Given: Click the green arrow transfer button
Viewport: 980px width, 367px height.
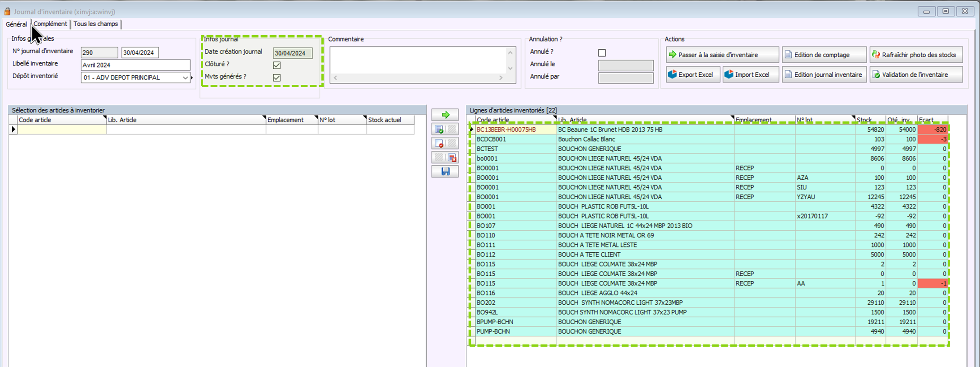Looking at the screenshot, I should tap(445, 115).
